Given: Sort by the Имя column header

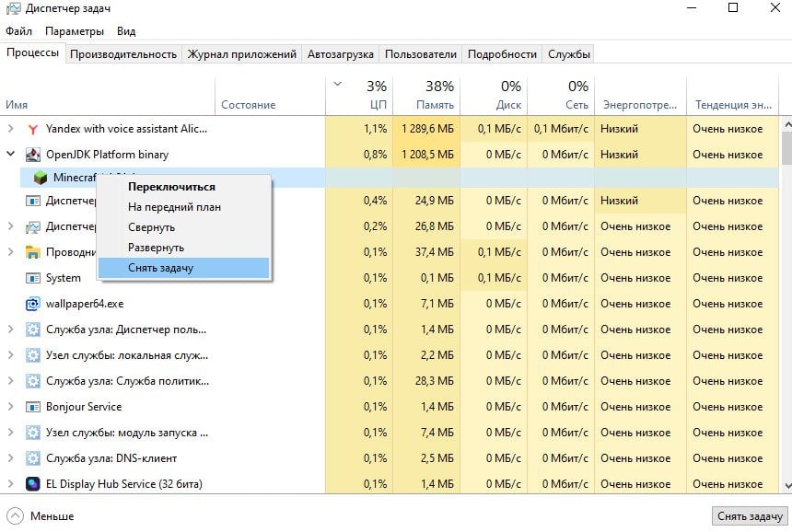Looking at the screenshot, I should point(108,96).
